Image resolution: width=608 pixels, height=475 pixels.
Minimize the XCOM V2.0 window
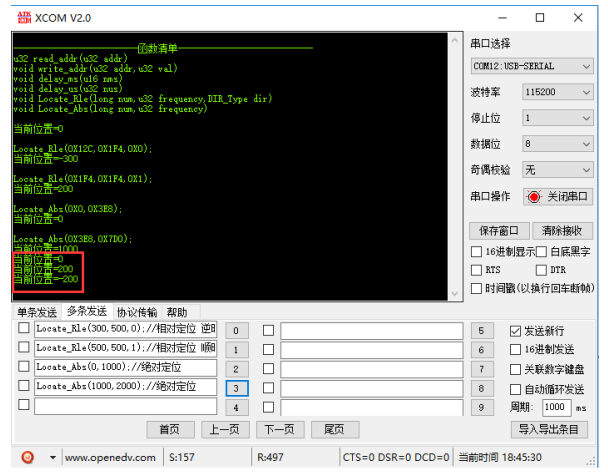click(503, 18)
